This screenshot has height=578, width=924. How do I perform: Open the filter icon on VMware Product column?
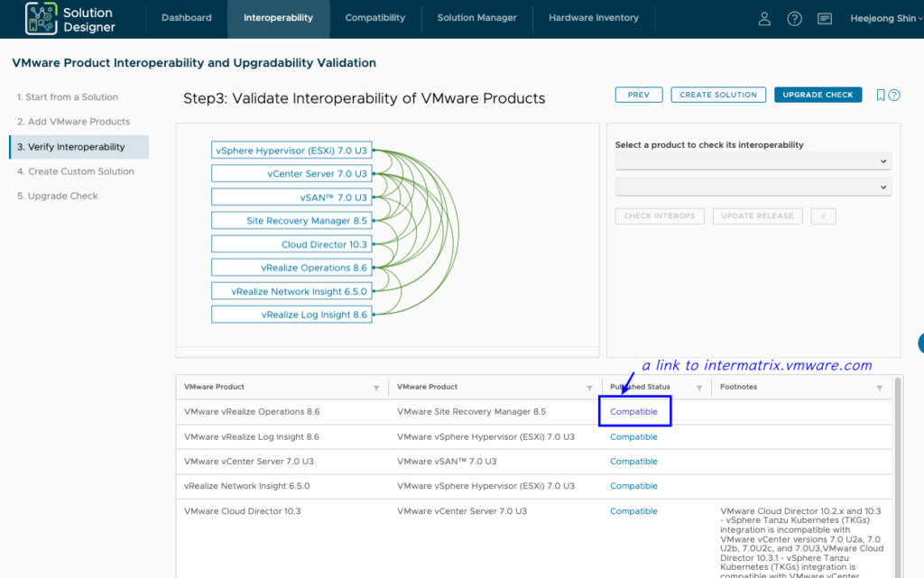pyautogui.click(x=377, y=387)
